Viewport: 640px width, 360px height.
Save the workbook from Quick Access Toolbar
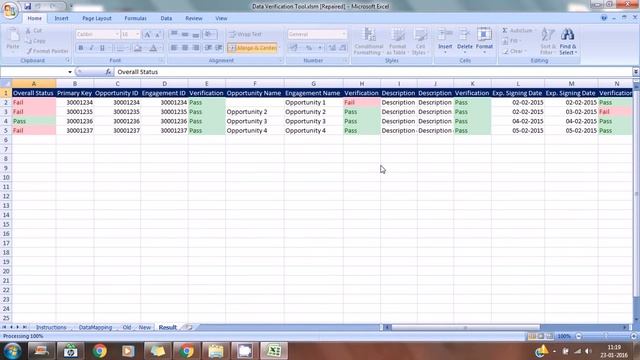pyautogui.click(x=27, y=6)
